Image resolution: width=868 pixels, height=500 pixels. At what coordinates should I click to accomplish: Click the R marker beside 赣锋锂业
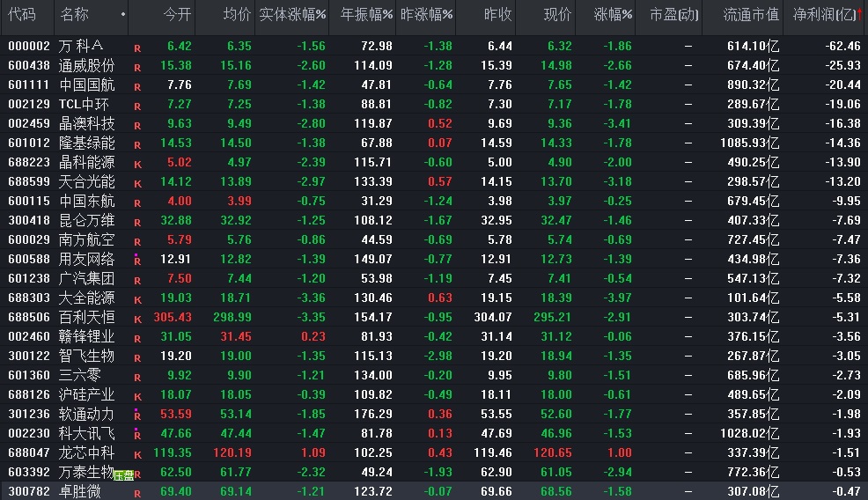(x=137, y=340)
